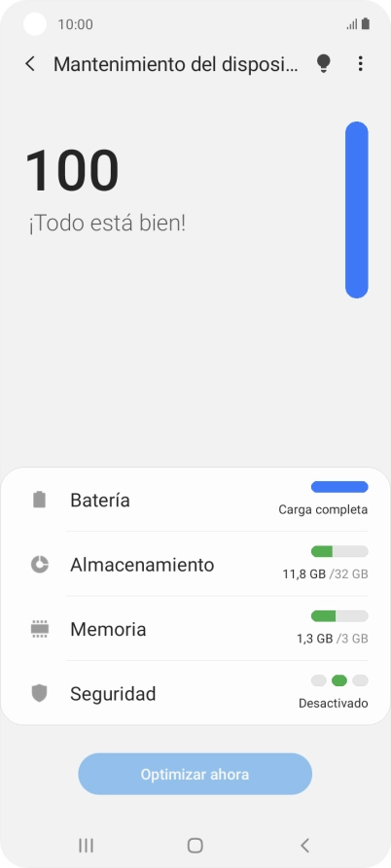The image size is (391, 868).
Task: Tap the 11,8 GB storage usage bar
Action: tap(339, 551)
